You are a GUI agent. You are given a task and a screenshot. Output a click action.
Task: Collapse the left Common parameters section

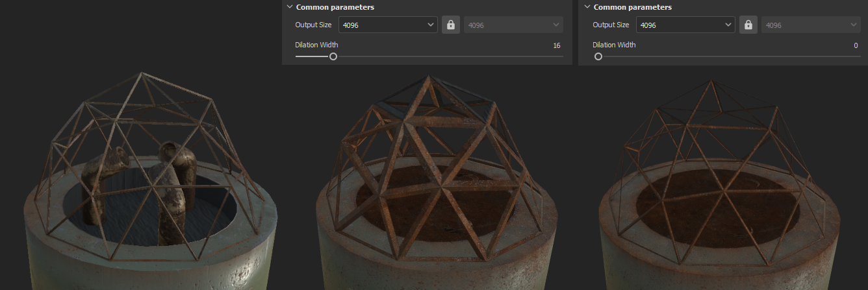click(x=289, y=7)
